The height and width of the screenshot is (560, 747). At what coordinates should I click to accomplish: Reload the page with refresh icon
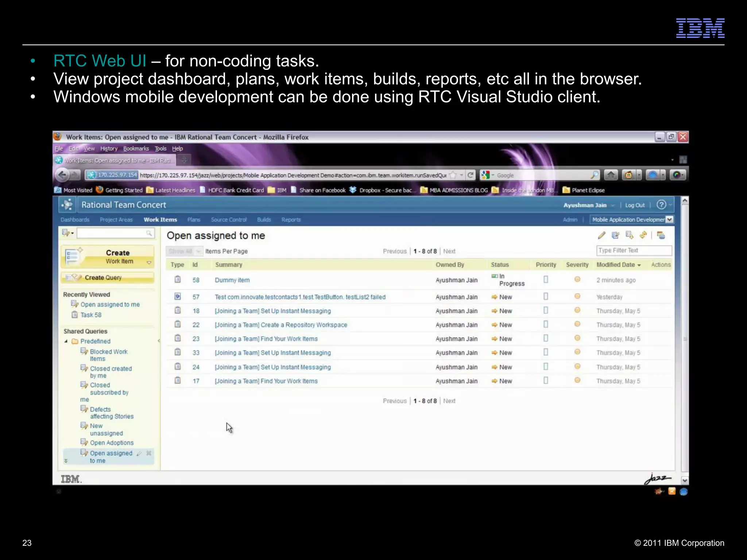coord(471,175)
